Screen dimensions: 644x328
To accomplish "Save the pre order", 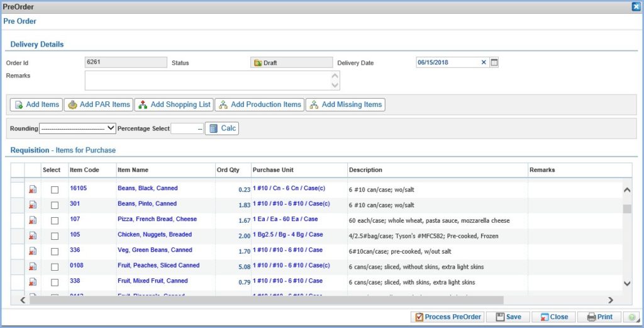I will point(508,317).
